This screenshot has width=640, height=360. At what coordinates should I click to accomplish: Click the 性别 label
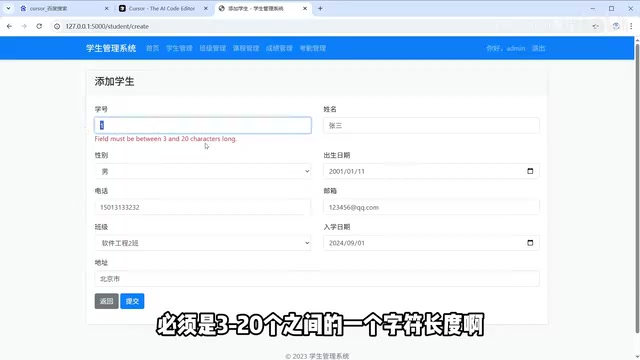(x=101, y=155)
